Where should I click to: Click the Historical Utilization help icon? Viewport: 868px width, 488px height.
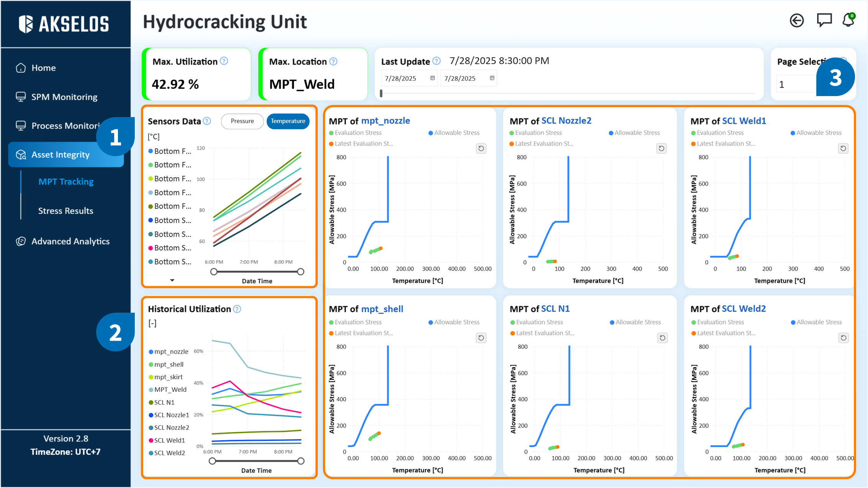click(237, 309)
